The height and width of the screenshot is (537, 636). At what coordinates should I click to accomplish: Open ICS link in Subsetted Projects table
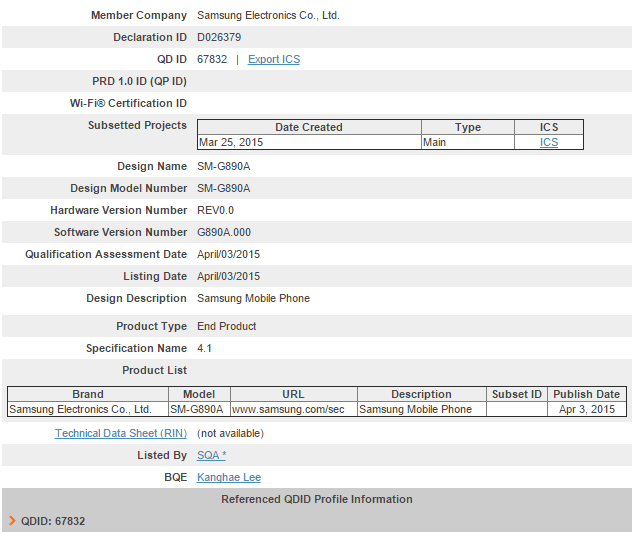pyautogui.click(x=549, y=142)
